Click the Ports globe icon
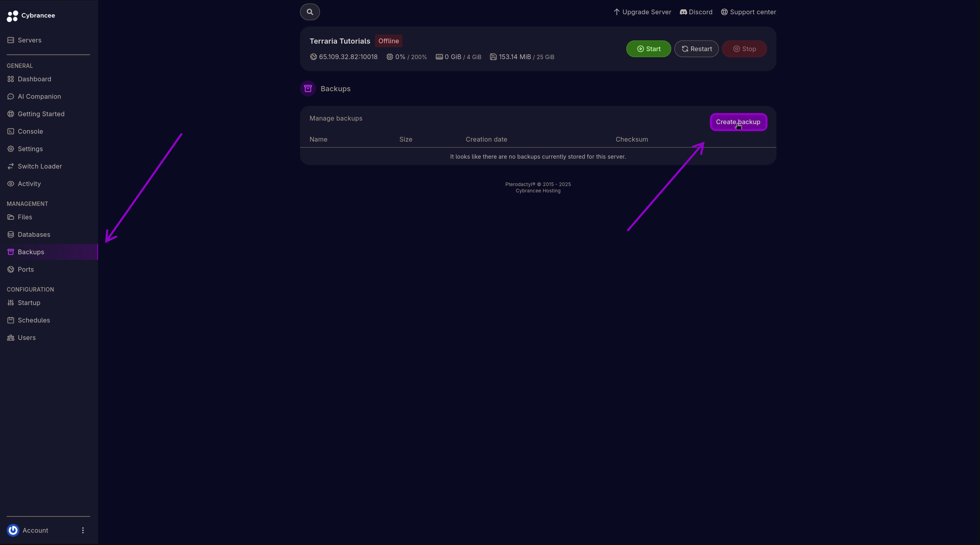Viewport: 980px width, 545px height. pos(11,269)
